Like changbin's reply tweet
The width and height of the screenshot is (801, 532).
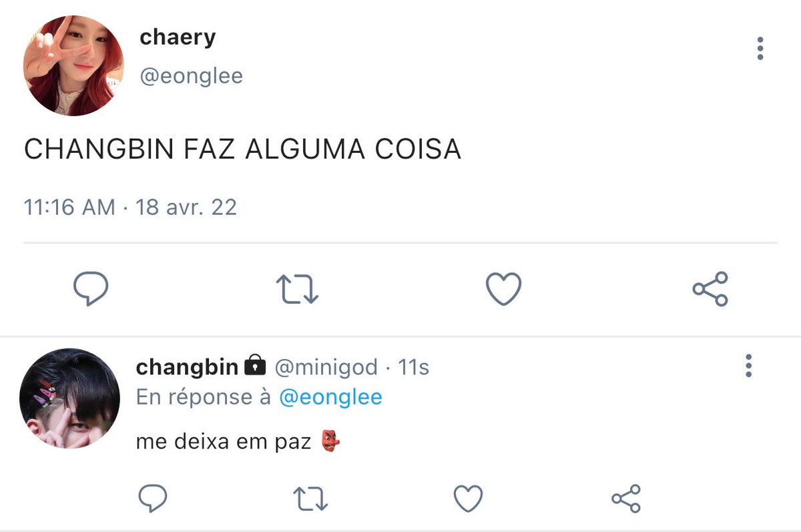(x=468, y=498)
